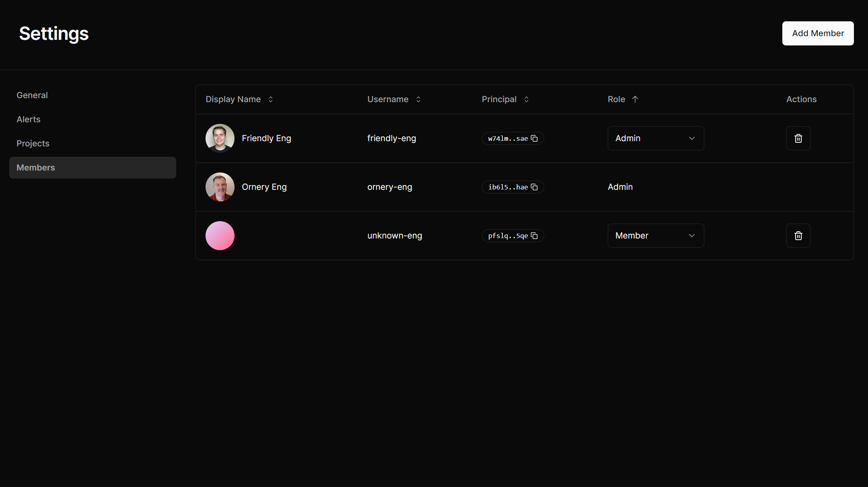The width and height of the screenshot is (868, 487).
Task: Open the General settings section
Action: [x=32, y=95]
